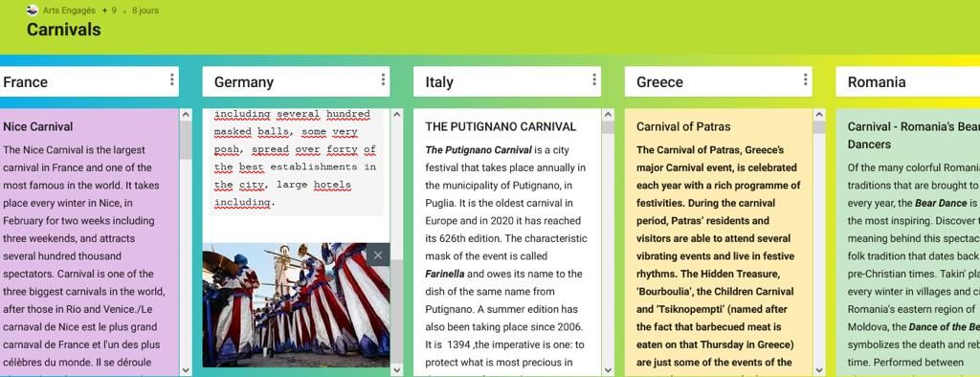Screen dimensions: 980x377
Task: Open the Nice Carnival post title
Action: (x=38, y=126)
